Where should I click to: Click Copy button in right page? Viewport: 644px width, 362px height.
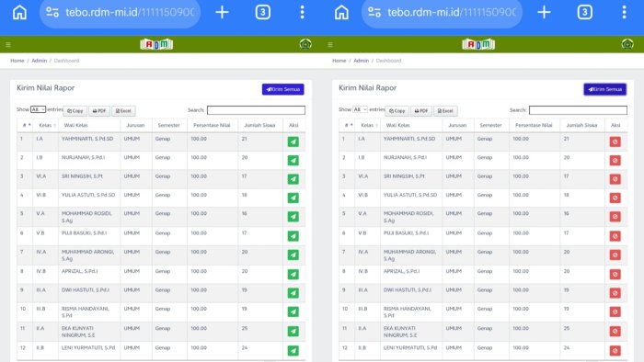(397, 110)
